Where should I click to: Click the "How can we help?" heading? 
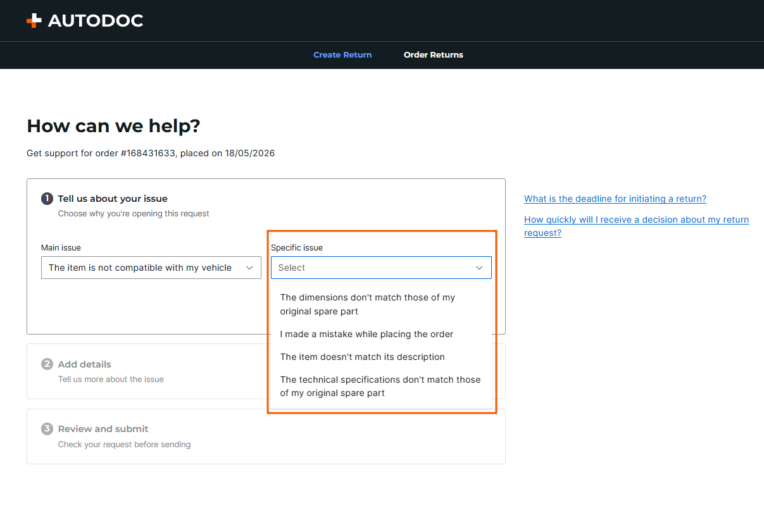(113, 126)
